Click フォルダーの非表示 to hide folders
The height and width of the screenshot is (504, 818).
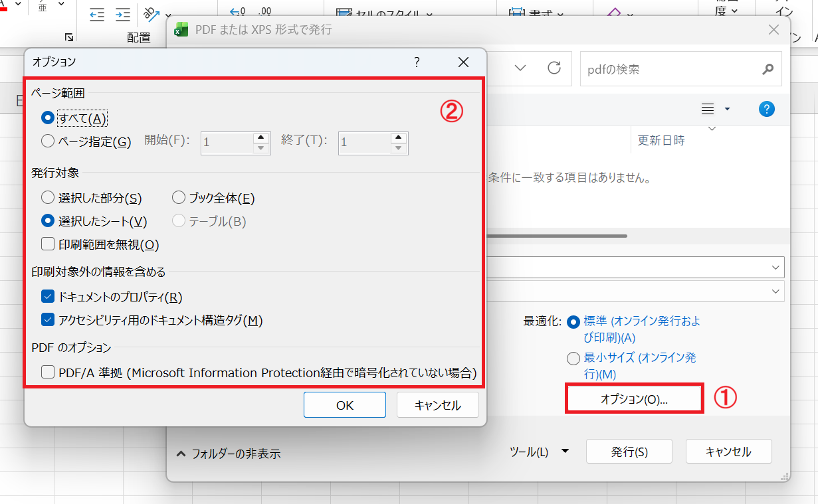coord(228,454)
